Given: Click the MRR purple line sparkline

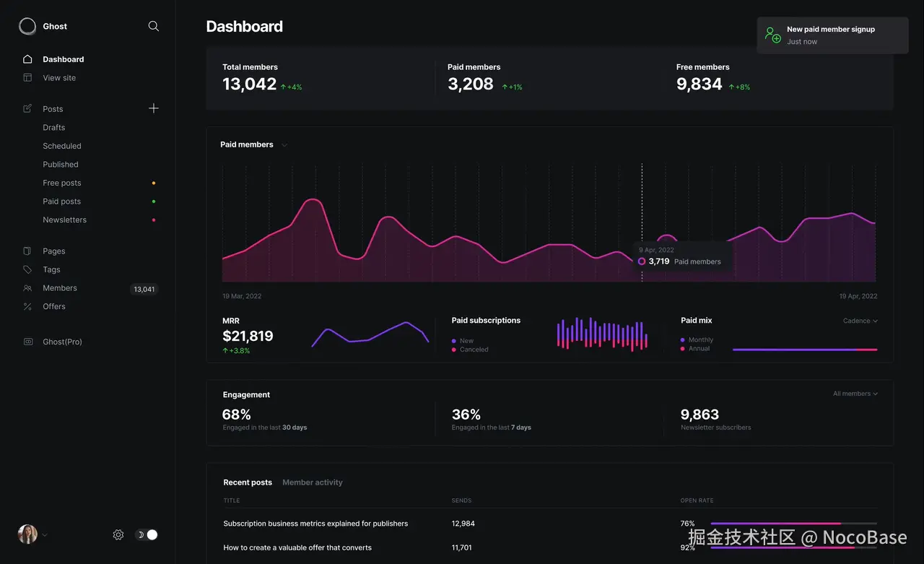Looking at the screenshot, I should click(x=370, y=334).
